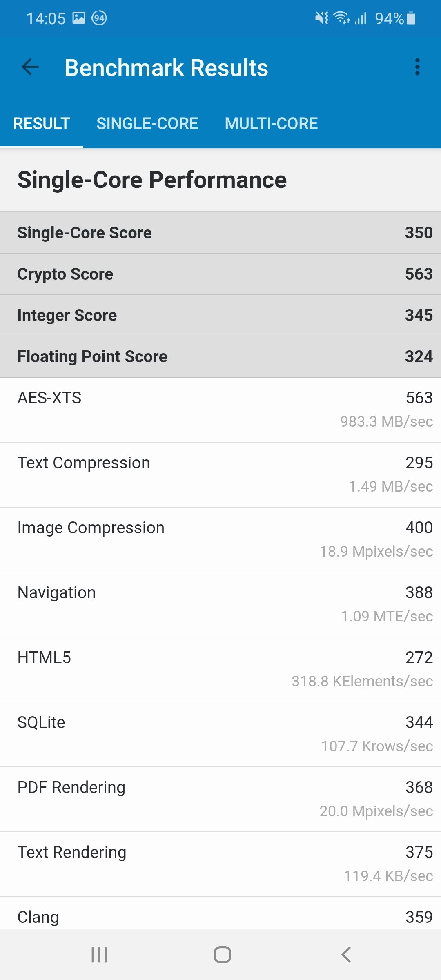Select the Image Compression result row
This screenshot has width=441, height=980.
220,539
